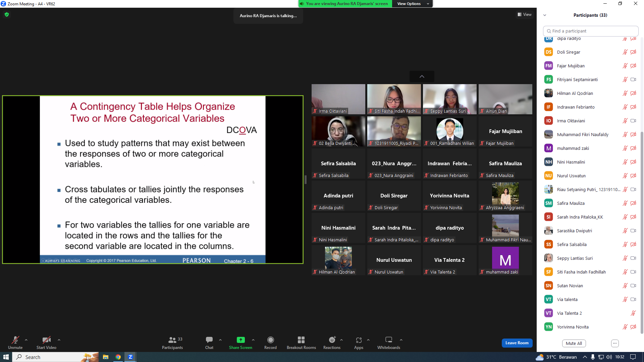The width and height of the screenshot is (644, 362).
Task: Click the NH avatar for Nini Hasmalini
Action: pos(548,162)
